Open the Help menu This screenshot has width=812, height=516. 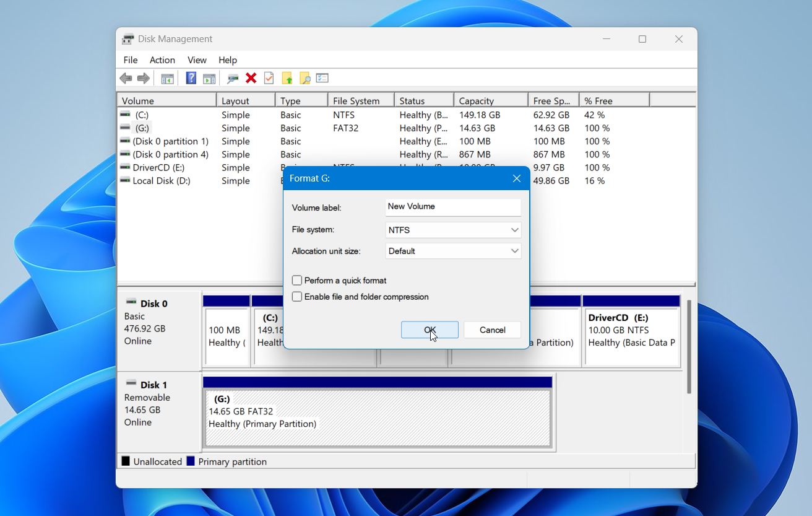(x=228, y=60)
